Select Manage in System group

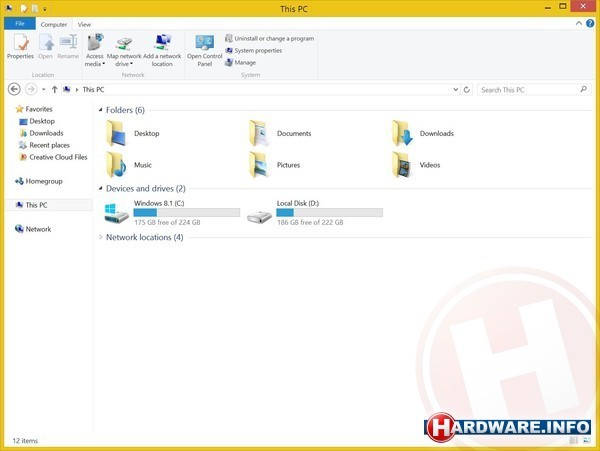[x=241, y=62]
